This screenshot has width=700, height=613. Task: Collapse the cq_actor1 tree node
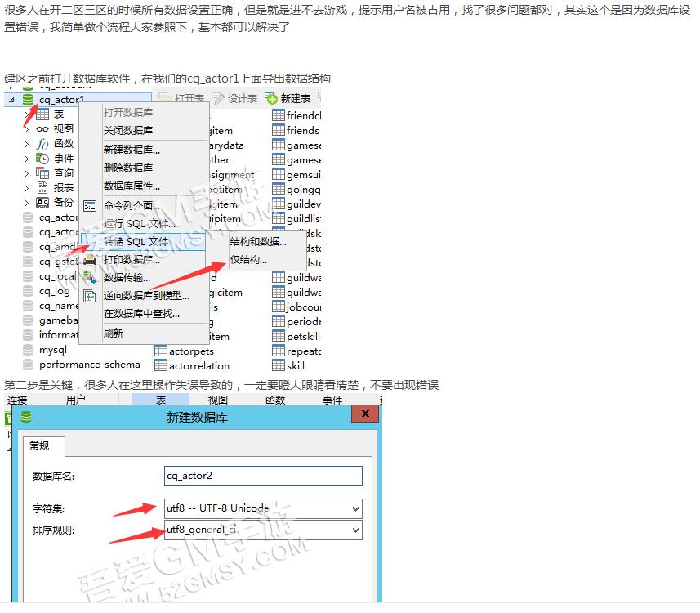click(11, 100)
